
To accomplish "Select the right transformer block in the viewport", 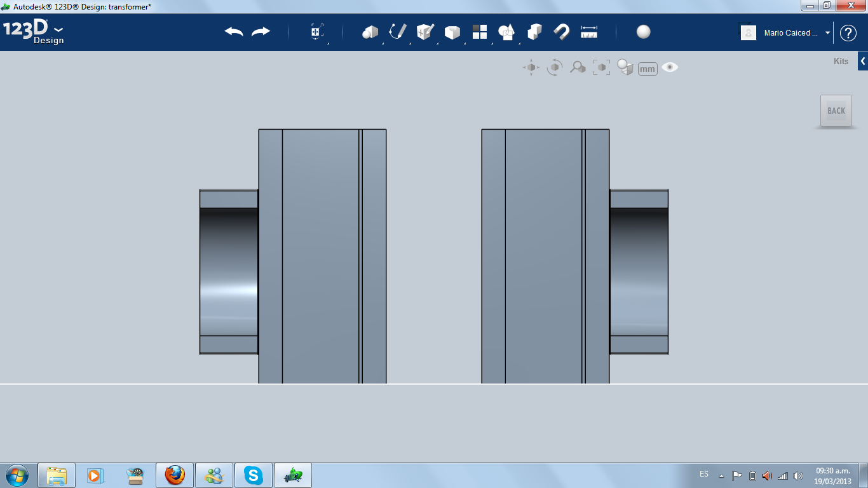I will click(x=545, y=256).
